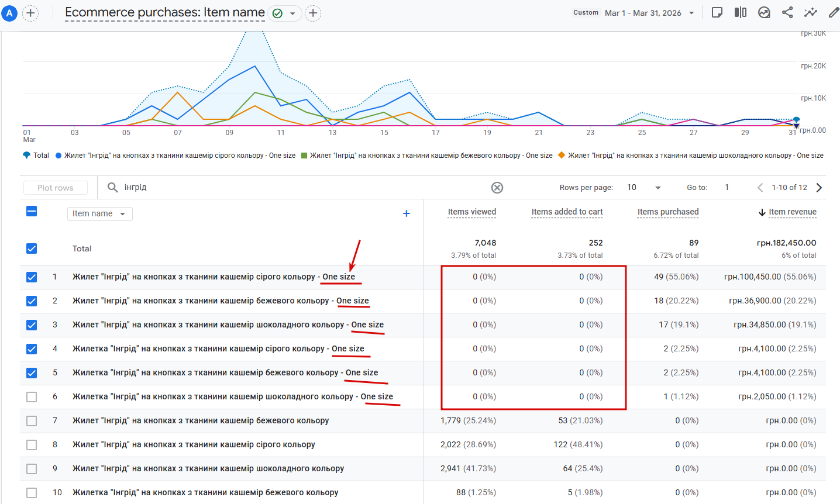The image size is (840, 504).
Task: Uncheck row 1 сірого кольору One size
Action: point(32,277)
